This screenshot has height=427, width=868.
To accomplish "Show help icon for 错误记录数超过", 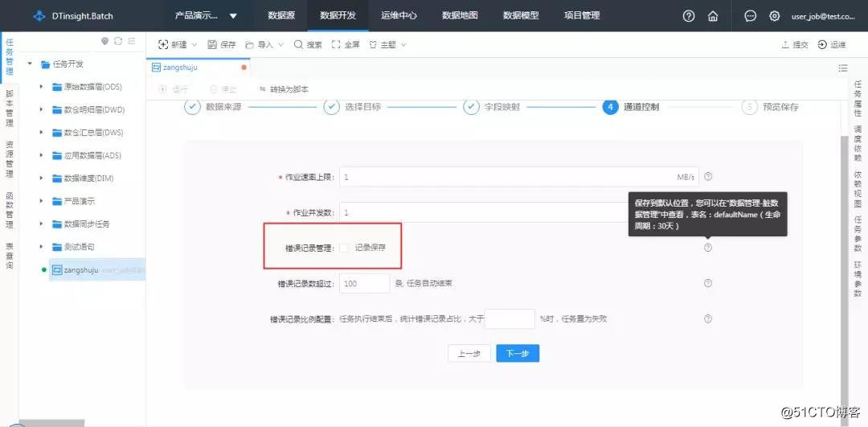I will [708, 283].
